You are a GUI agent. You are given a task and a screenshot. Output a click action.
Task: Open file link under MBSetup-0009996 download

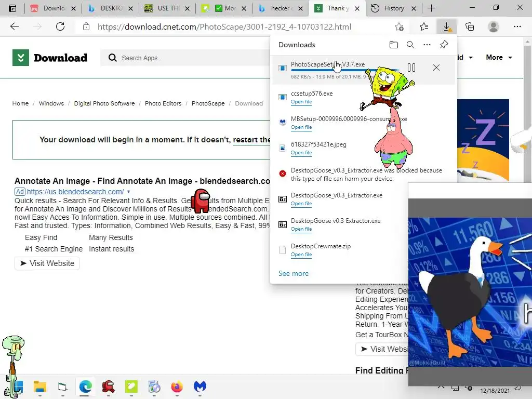(301, 127)
